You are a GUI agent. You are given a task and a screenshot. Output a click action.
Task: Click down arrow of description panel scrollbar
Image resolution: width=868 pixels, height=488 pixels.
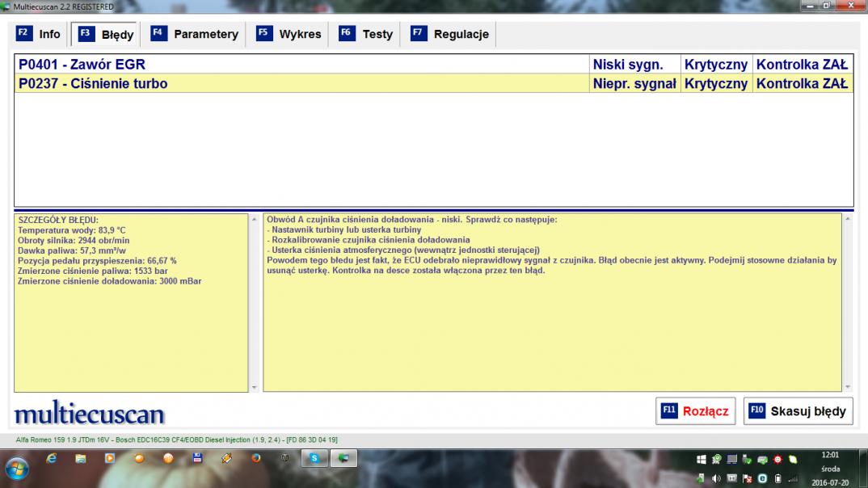pyautogui.click(x=848, y=387)
